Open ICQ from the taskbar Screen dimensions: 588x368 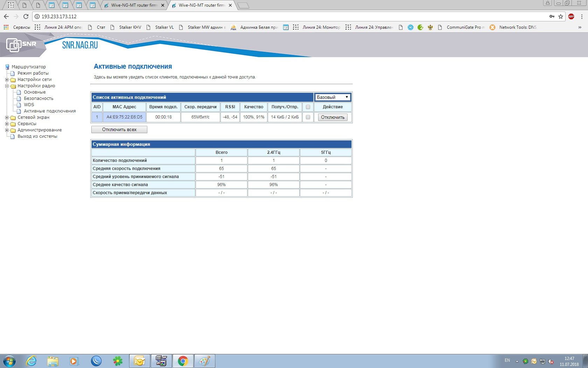tap(118, 361)
